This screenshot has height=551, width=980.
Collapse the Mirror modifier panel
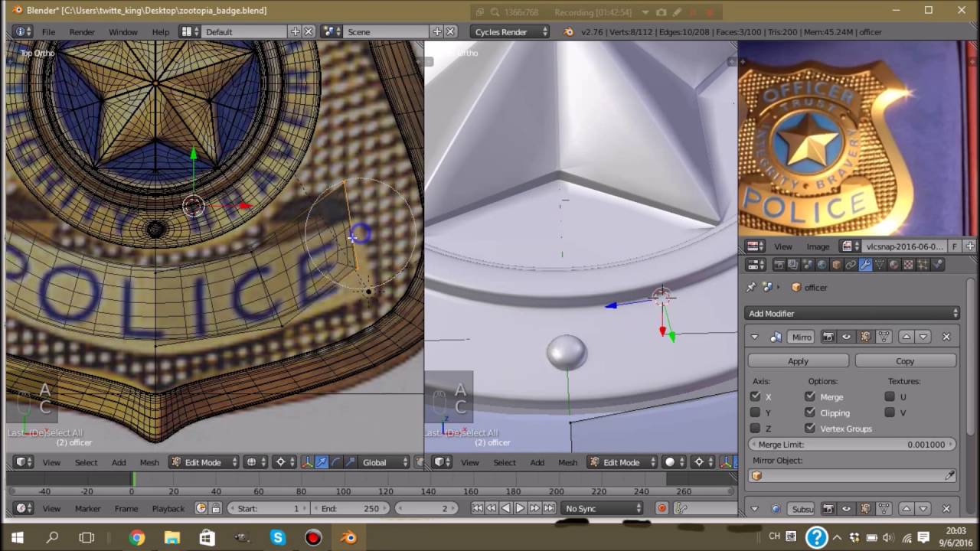tap(755, 337)
